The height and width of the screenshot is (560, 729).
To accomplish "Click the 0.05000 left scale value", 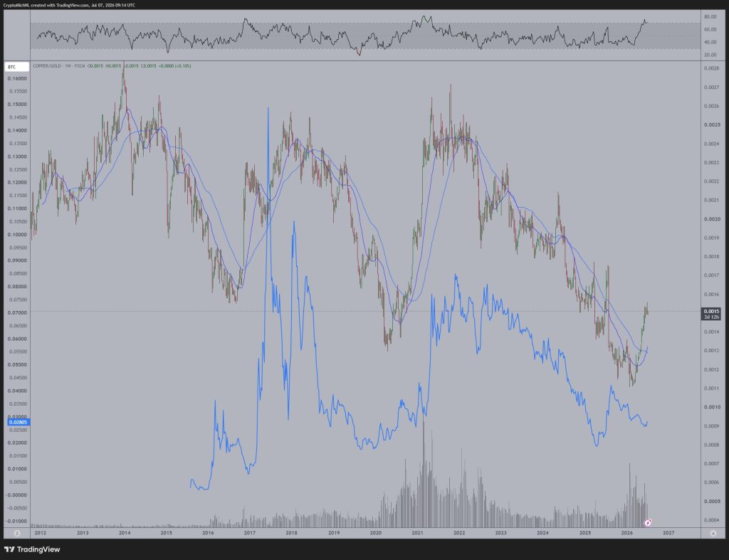I will 18,365.
